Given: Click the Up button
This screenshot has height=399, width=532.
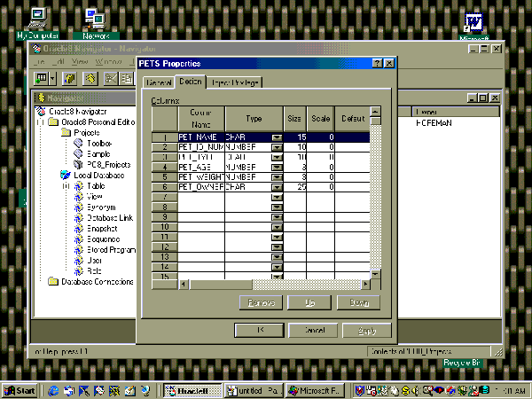Looking at the screenshot, I should pos(309,302).
